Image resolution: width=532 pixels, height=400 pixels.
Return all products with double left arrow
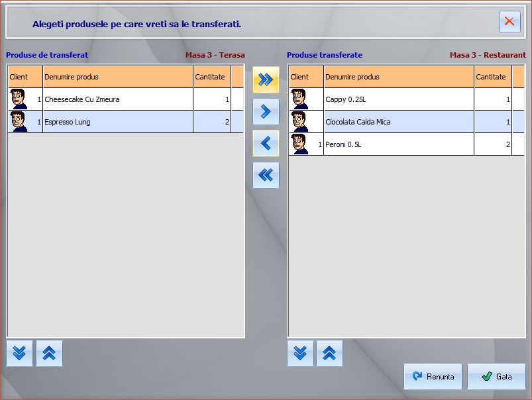pos(266,175)
